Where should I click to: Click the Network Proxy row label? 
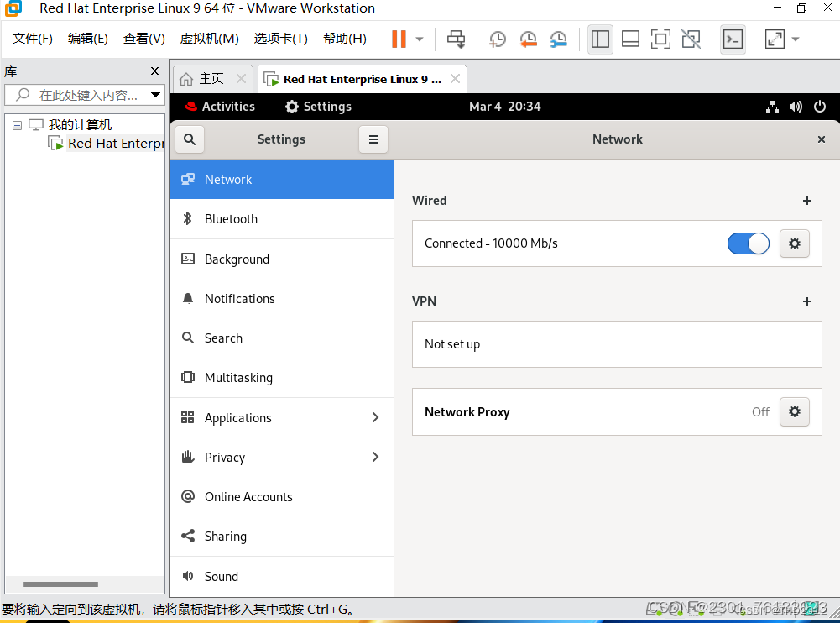coord(467,411)
